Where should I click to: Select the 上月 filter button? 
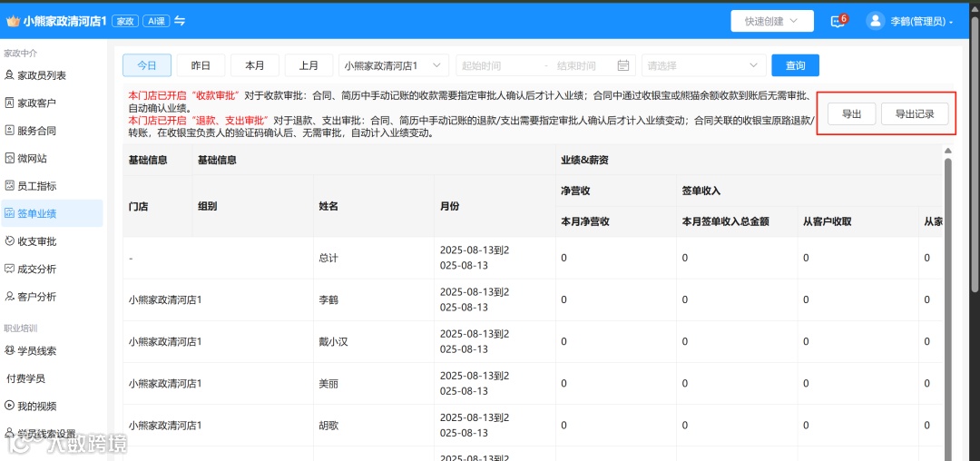309,65
